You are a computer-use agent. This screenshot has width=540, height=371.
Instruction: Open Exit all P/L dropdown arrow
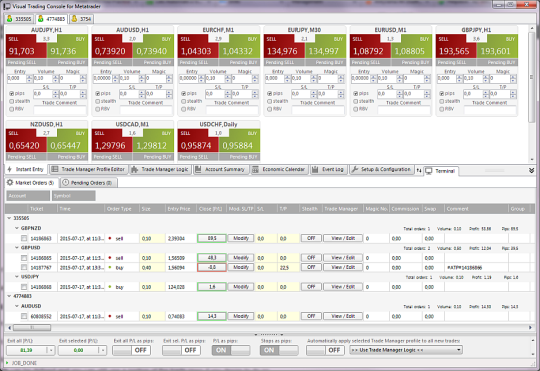click(51, 350)
